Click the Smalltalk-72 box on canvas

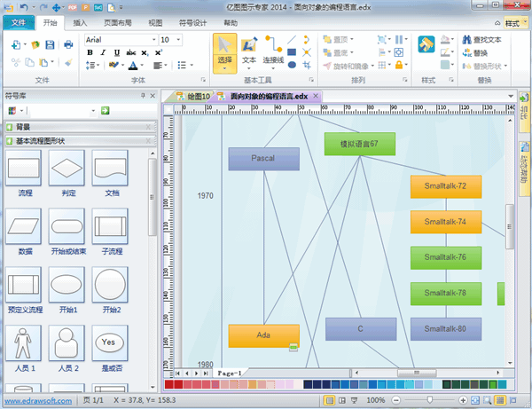tap(445, 186)
